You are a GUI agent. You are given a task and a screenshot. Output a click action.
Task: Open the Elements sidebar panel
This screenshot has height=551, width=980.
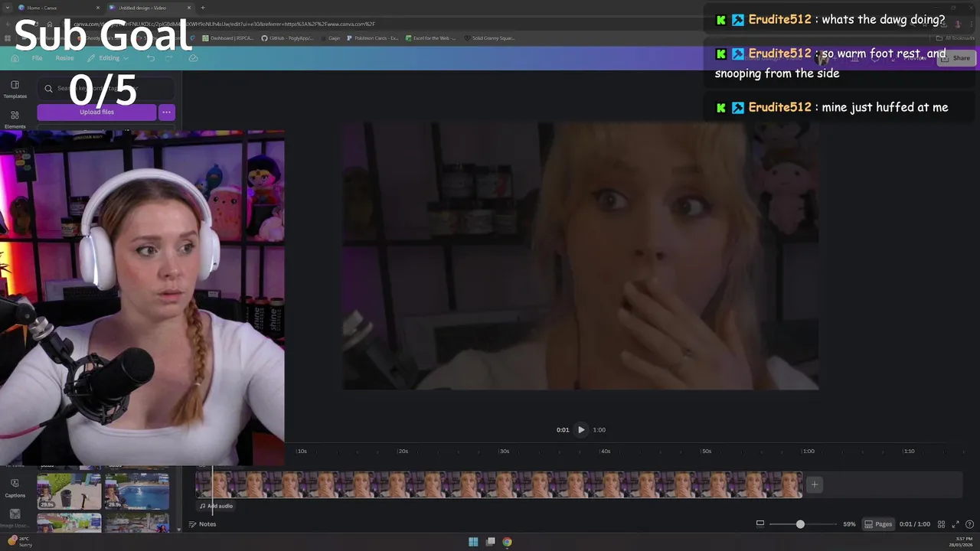click(15, 119)
